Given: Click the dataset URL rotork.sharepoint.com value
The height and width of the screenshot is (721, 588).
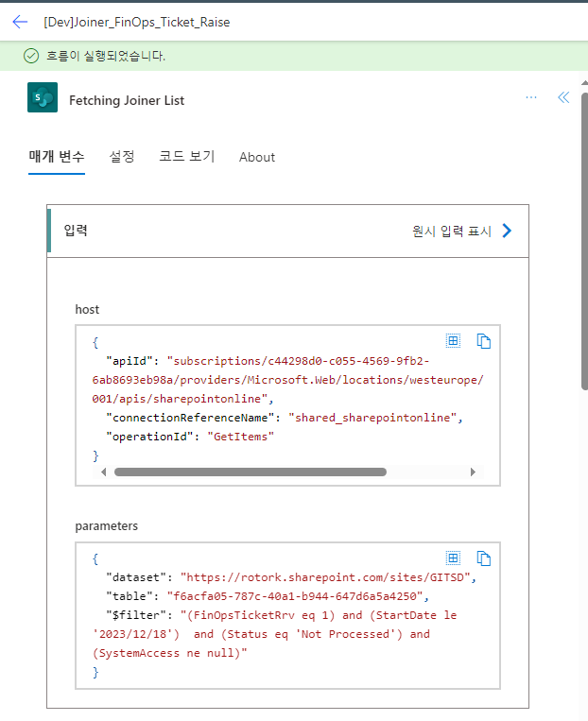Looking at the screenshot, I should click(x=325, y=577).
